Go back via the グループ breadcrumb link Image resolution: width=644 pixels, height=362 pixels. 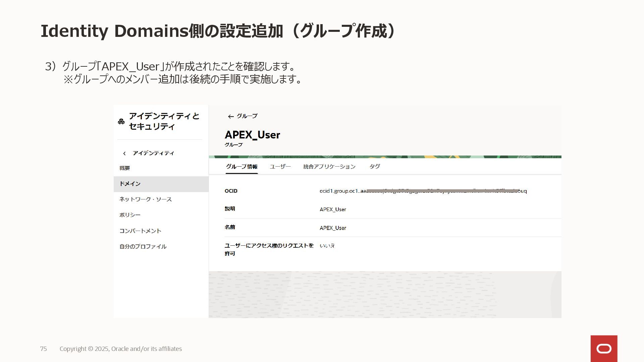coord(247,116)
